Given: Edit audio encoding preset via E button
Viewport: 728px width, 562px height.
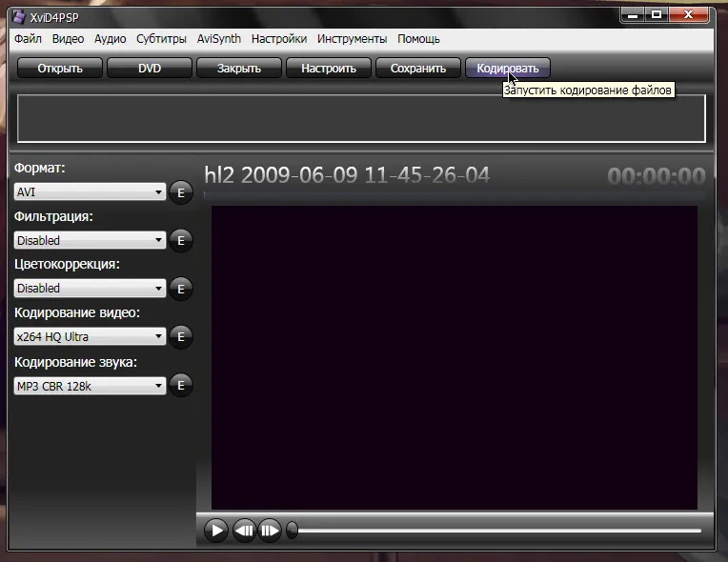Looking at the screenshot, I should click(x=180, y=386).
